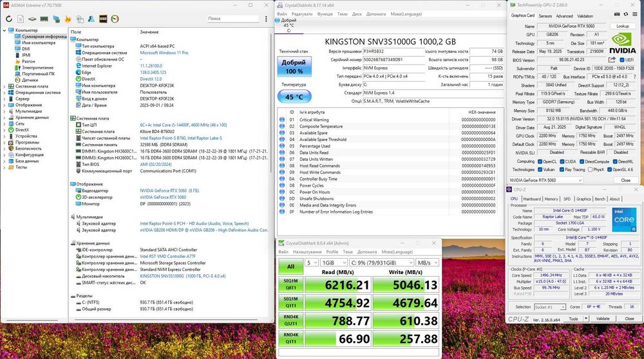Click the chip icon in AIDA64 toolbar
This screenshot has width=644, height=359.
tap(32, 19)
